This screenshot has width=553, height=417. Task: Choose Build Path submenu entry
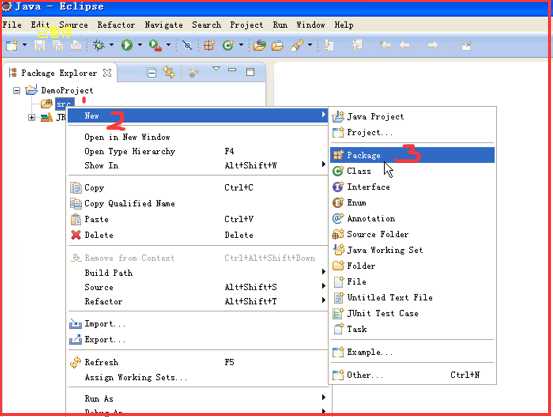[198, 273]
